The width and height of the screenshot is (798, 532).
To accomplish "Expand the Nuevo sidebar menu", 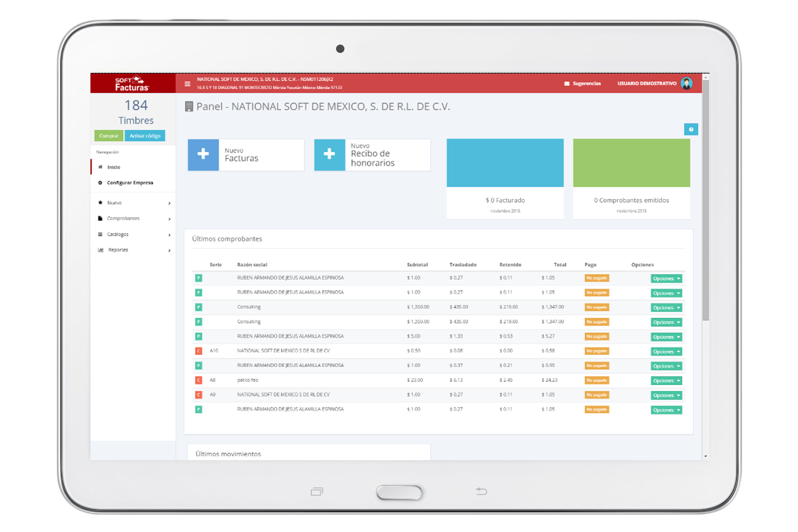I will 133,203.
